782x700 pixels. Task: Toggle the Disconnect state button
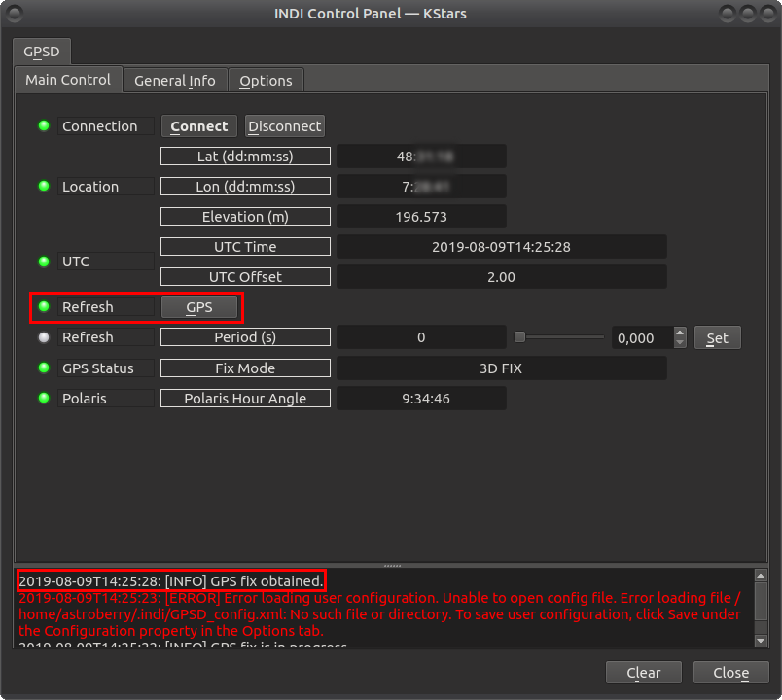[x=284, y=125]
